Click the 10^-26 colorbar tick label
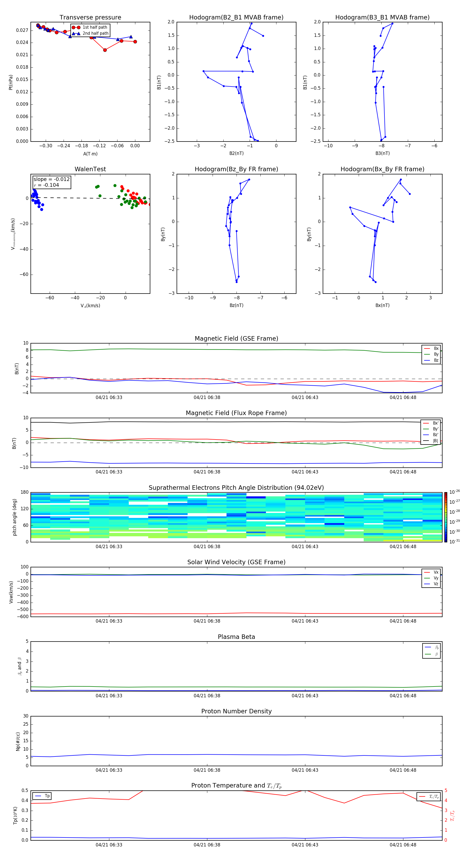The height and width of the screenshot is (868, 473). [455, 492]
